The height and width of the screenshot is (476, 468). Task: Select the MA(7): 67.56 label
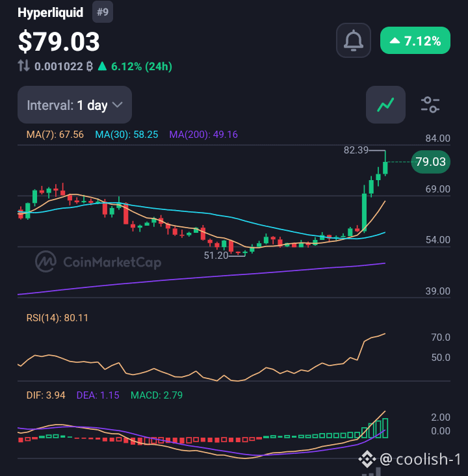(x=55, y=135)
